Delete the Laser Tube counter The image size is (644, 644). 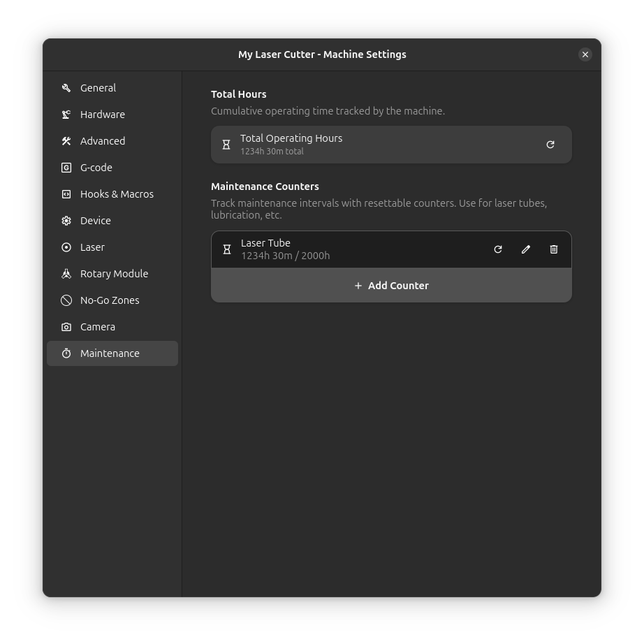point(554,249)
